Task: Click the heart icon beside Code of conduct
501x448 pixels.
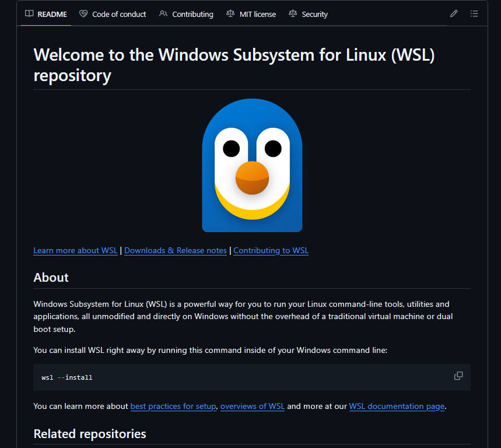Action: 83,14
